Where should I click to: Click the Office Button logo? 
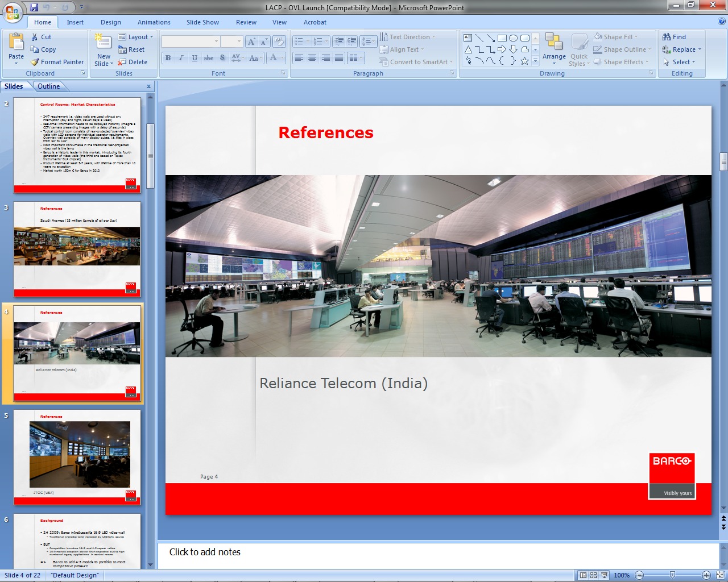click(x=13, y=12)
